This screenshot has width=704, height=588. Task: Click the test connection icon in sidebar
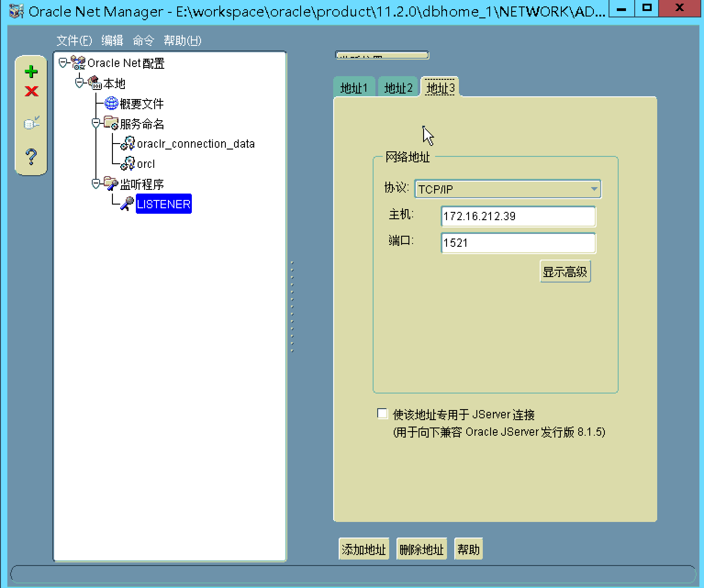pos(31,123)
